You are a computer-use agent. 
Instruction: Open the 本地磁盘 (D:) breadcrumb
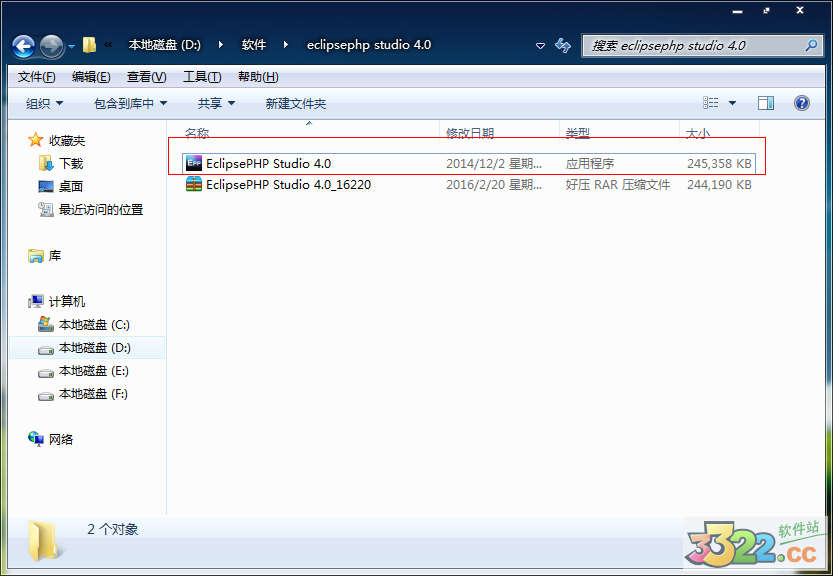tap(164, 45)
